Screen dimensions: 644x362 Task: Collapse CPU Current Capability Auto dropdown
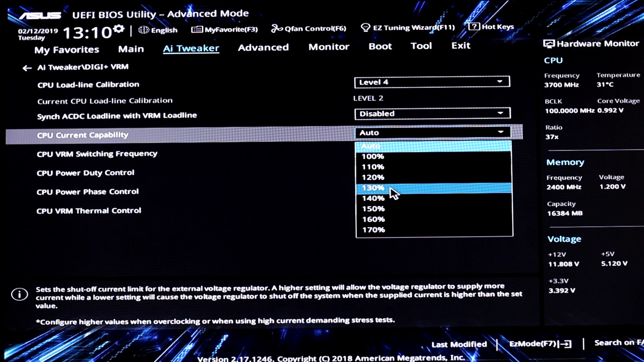[433, 132]
